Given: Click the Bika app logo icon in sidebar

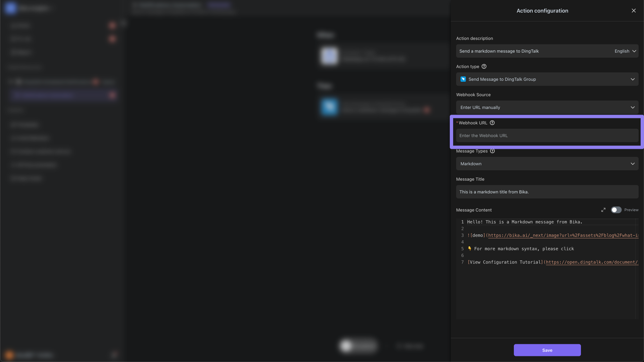Looking at the screenshot, I should pyautogui.click(x=10, y=8).
